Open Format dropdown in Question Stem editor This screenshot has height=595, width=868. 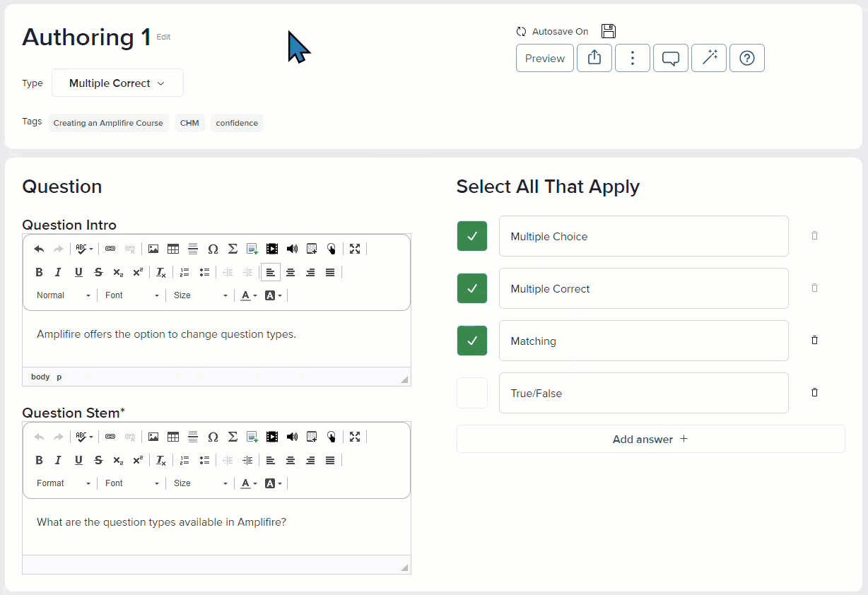click(x=64, y=483)
